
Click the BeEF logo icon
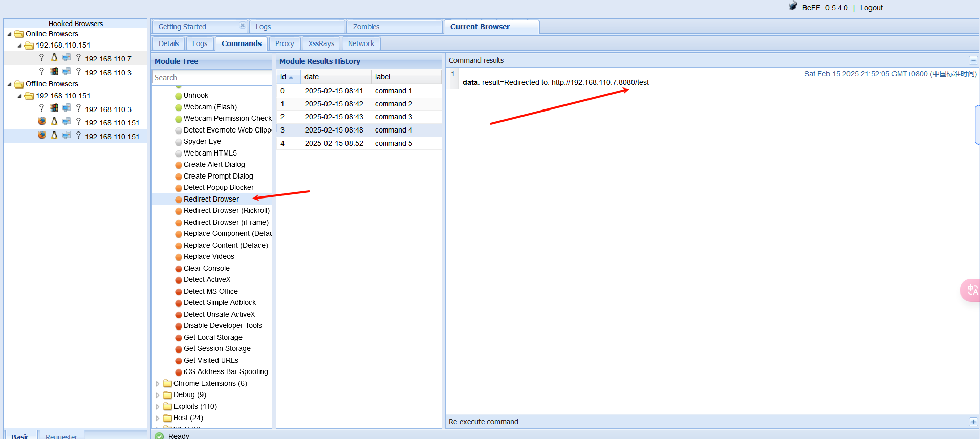click(x=793, y=6)
